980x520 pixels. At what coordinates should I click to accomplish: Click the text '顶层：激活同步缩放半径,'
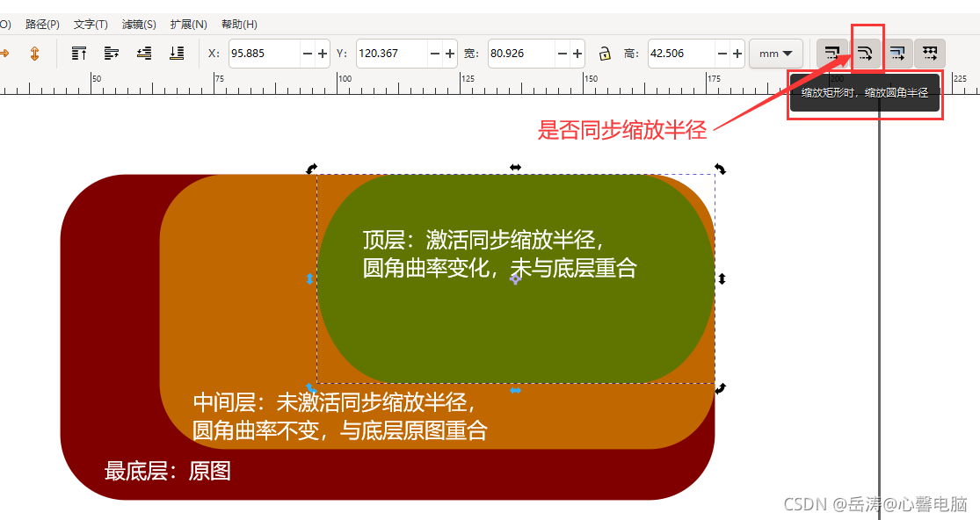(483, 240)
